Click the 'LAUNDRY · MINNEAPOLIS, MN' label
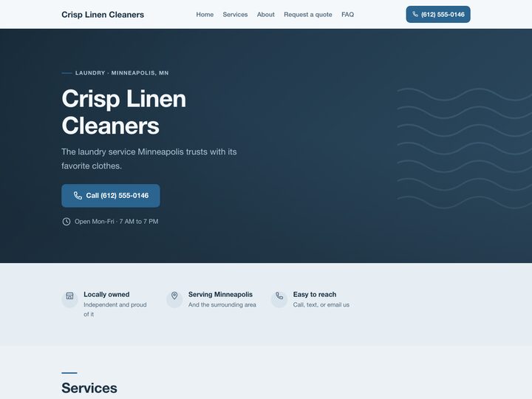532x399 pixels. point(122,73)
